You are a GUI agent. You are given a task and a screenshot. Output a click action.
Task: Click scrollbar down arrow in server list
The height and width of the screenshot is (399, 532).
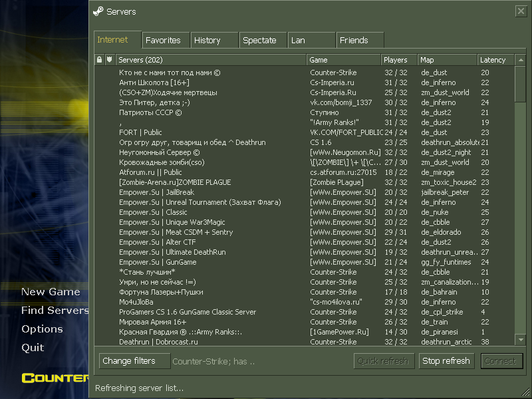[521, 340]
